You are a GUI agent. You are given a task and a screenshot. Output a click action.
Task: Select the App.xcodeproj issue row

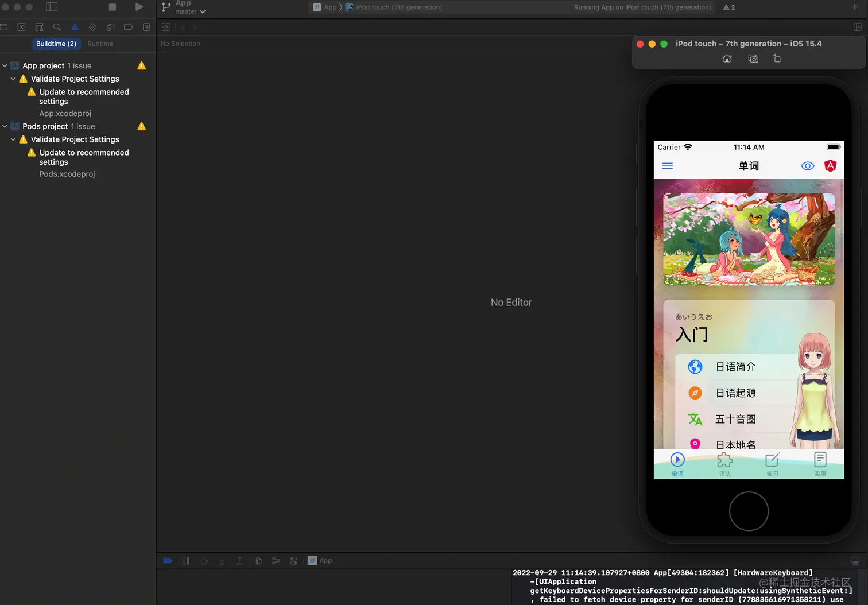[65, 113]
